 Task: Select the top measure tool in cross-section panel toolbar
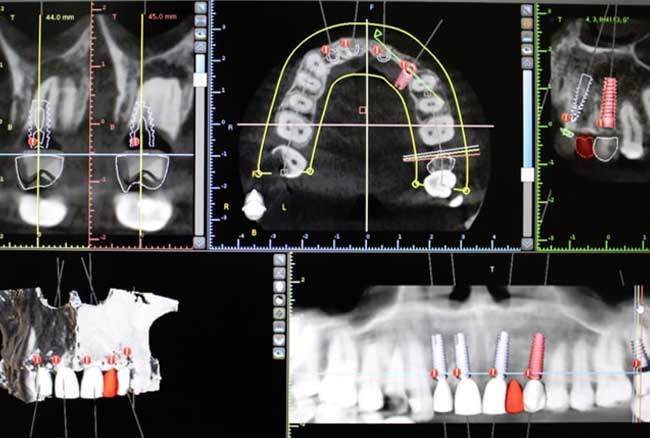(x=200, y=7)
